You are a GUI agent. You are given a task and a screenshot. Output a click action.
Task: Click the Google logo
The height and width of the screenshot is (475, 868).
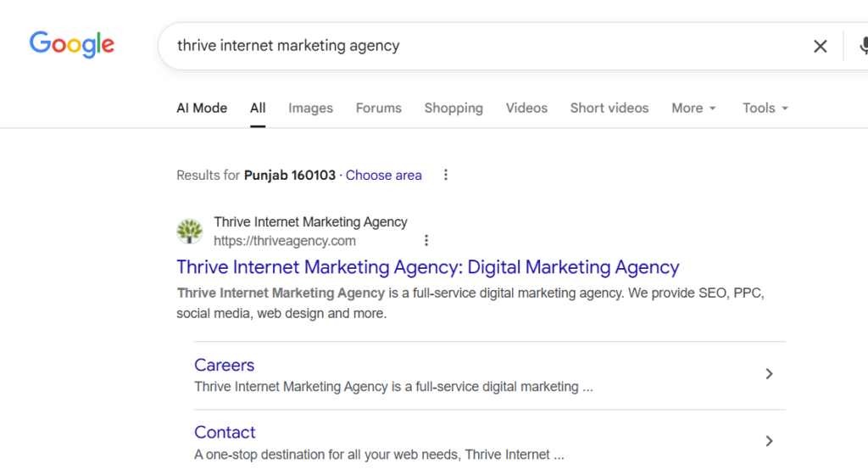72,44
